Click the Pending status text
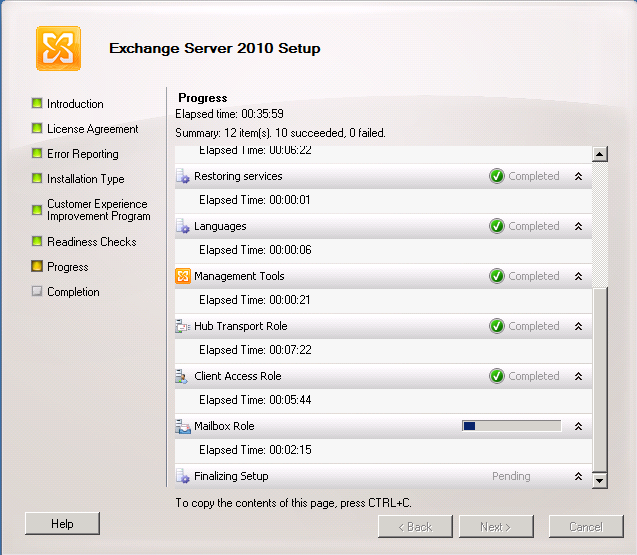The height and width of the screenshot is (555, 637). [511, 476]
